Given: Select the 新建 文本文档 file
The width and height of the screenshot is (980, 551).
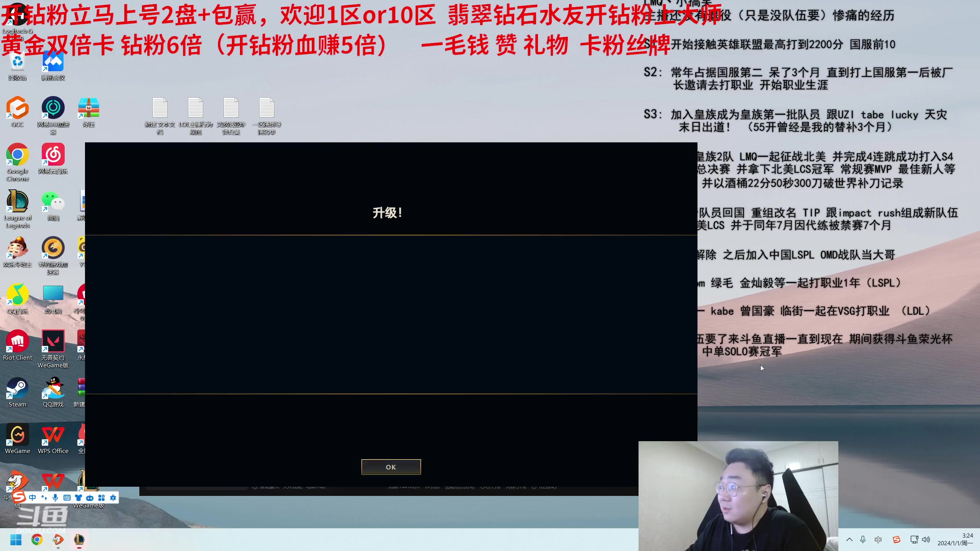Looking at the screenshot, I should [x=160, y=116].
